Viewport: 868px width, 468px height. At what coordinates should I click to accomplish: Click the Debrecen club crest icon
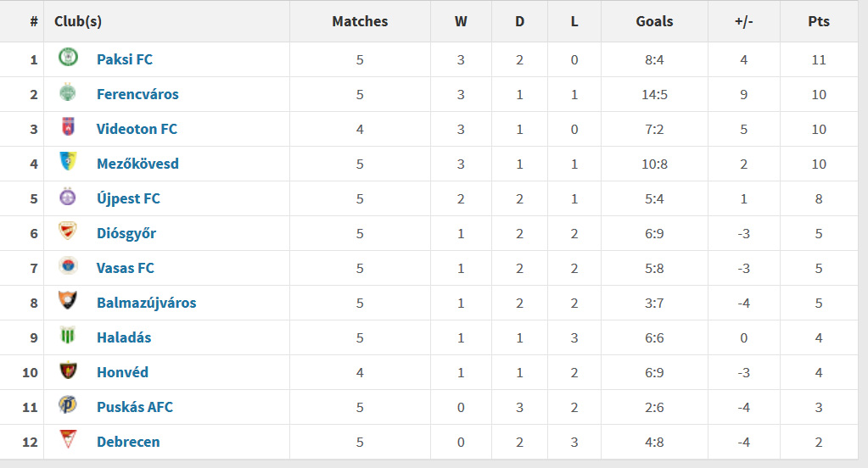[x=68, y=440]
